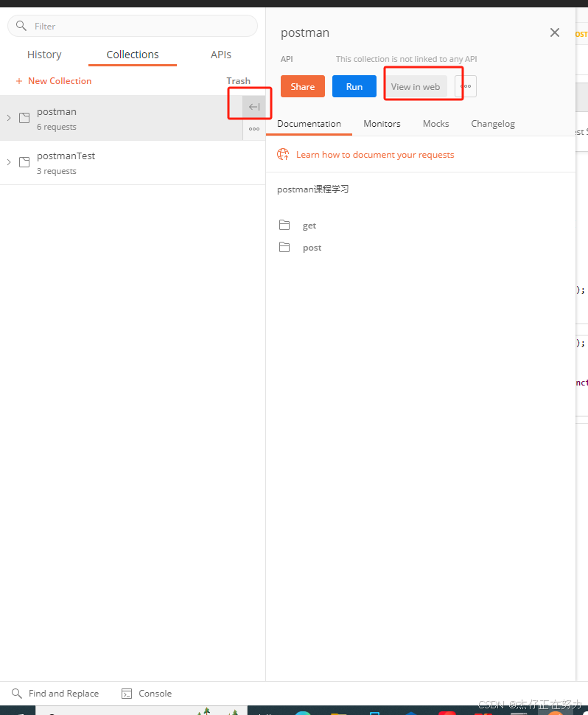The height and width of the screenshot is (715, 588).
Task: Open the APIs tab
Action: pyautogui.click(x=221, y=55)
